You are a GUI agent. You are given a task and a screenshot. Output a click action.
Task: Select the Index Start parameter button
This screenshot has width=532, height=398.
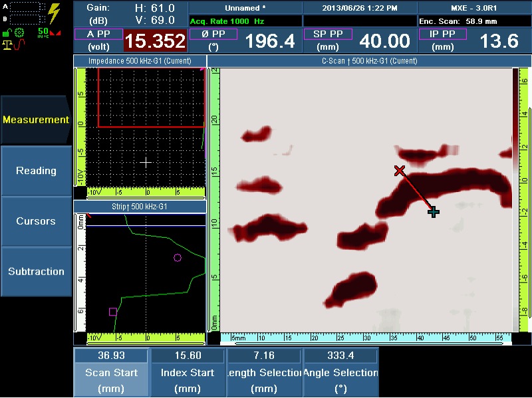[188, 373]
